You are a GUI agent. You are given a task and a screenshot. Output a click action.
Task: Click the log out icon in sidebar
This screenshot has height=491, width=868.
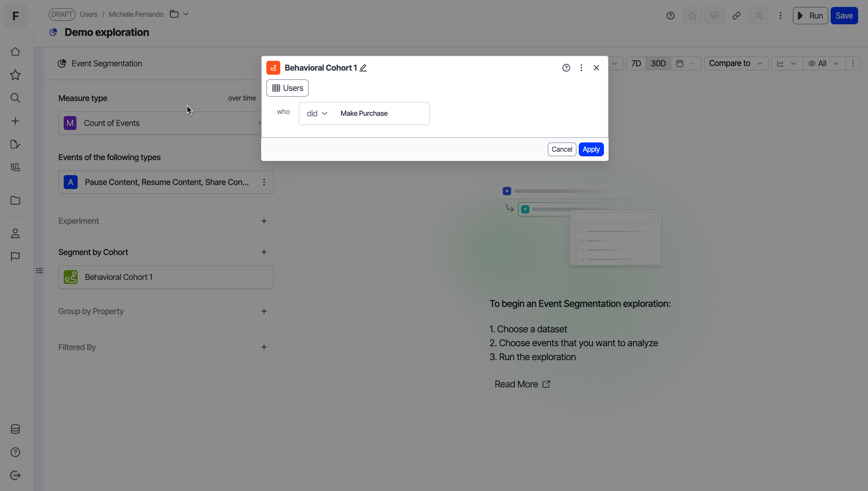(15, 475)
